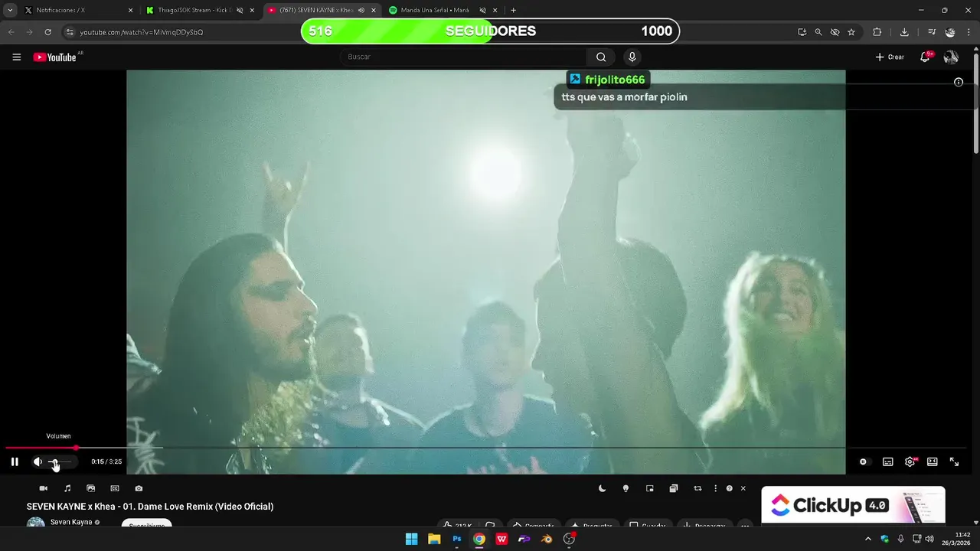Click the screen capture frame icon below the player
This screenshot has height=551, width=980.
pyautogui.click(x=115, y=488)
